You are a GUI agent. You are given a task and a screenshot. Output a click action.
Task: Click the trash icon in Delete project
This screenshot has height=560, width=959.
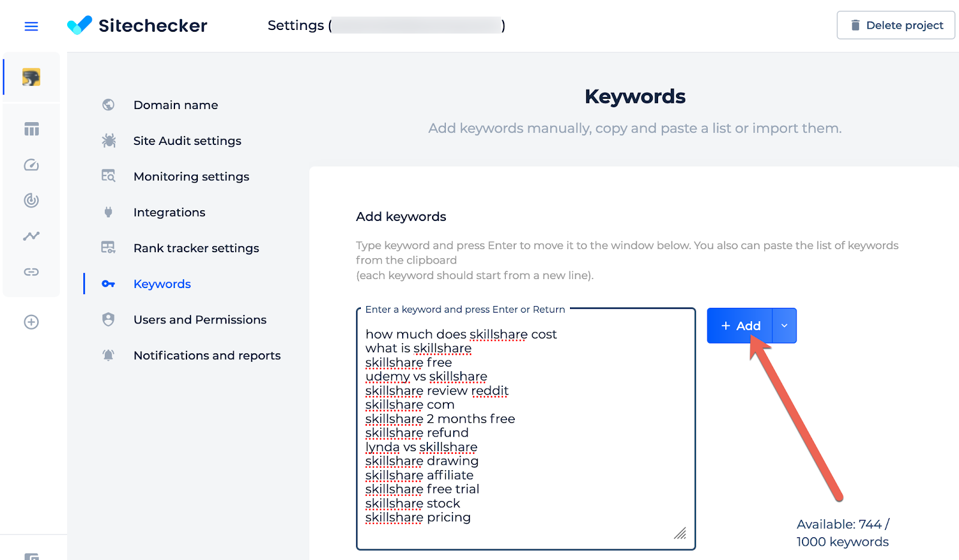pos(855,25)
